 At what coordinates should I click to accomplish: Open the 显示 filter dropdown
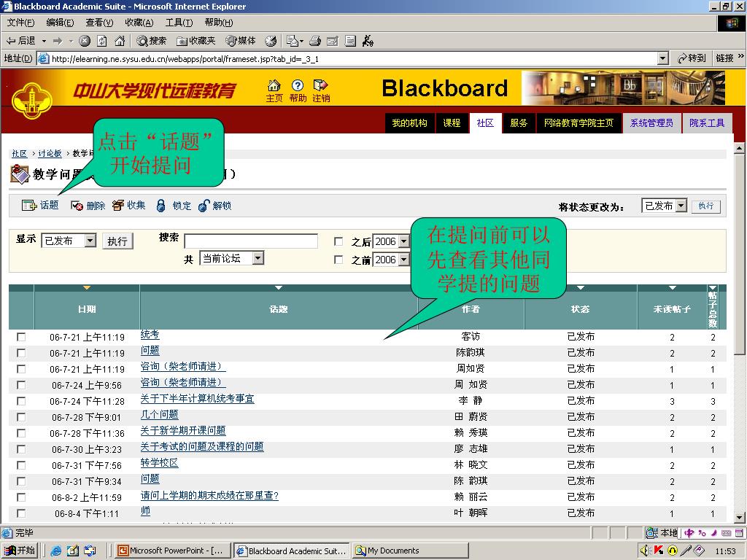coord(90,241)
